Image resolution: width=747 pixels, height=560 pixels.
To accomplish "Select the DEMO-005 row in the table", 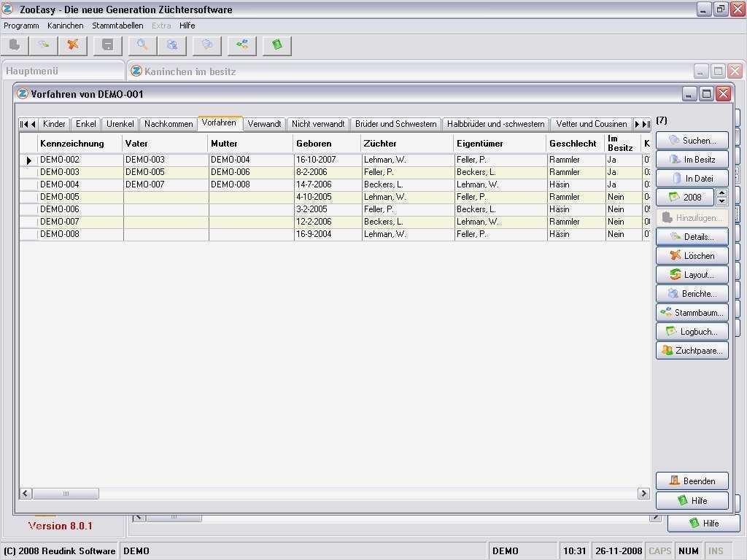I will [60, 197].
